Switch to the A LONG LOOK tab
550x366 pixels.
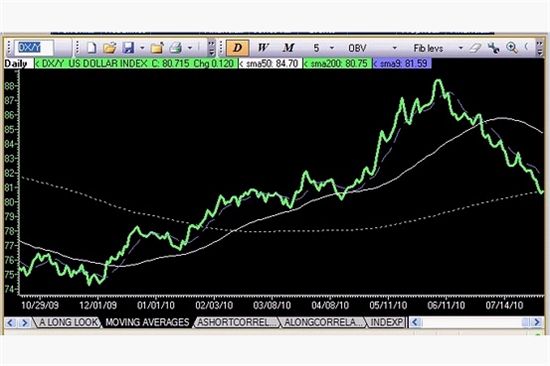tap(68, 322)
